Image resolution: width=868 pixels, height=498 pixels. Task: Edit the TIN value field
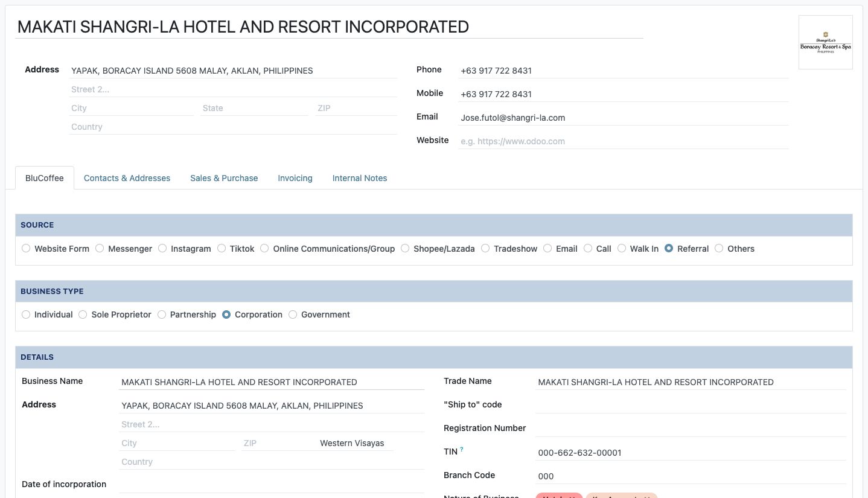click(x=691, y=453)
